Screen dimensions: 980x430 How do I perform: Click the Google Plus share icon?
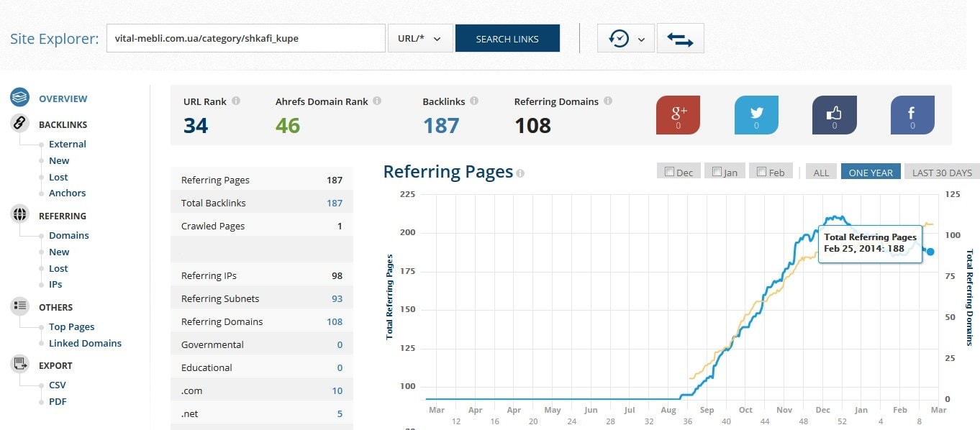click(x=678, y=115)
